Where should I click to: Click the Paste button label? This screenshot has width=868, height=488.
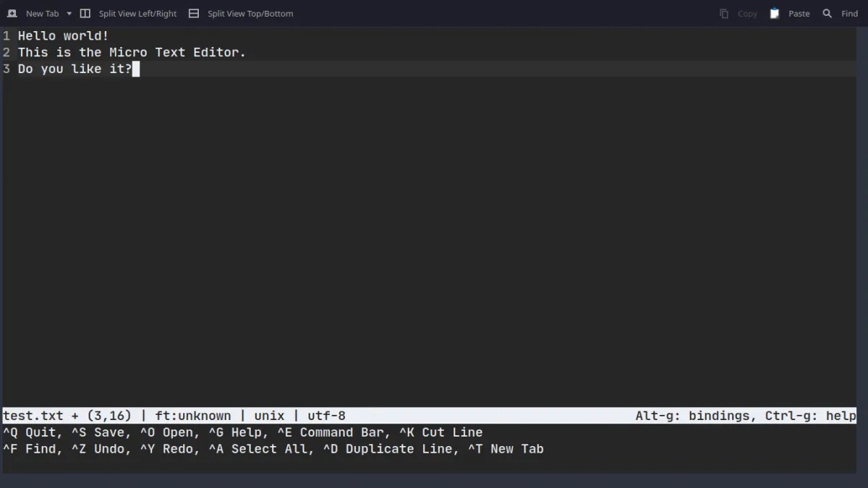(799, 13)
